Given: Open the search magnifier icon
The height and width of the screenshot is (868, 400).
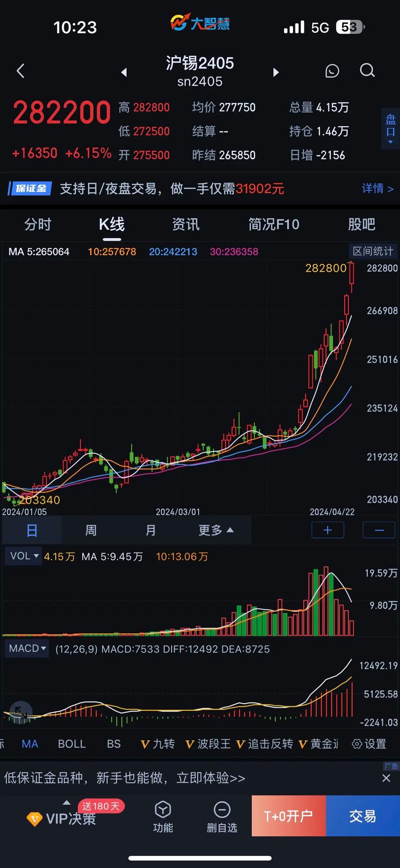Looking at the screenshot, I should tap(367, 71).
